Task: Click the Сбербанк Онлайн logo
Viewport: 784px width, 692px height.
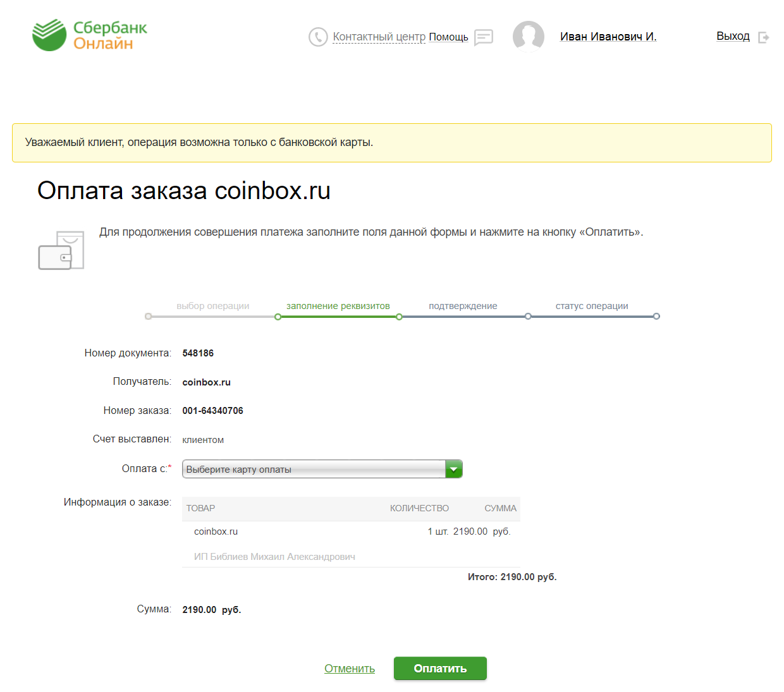Action: click(89, 35)
